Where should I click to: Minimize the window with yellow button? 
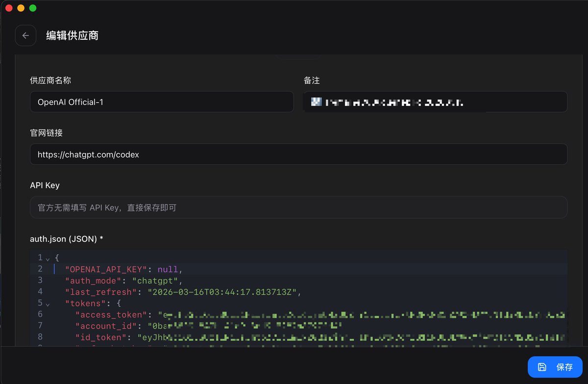point(21,8)
